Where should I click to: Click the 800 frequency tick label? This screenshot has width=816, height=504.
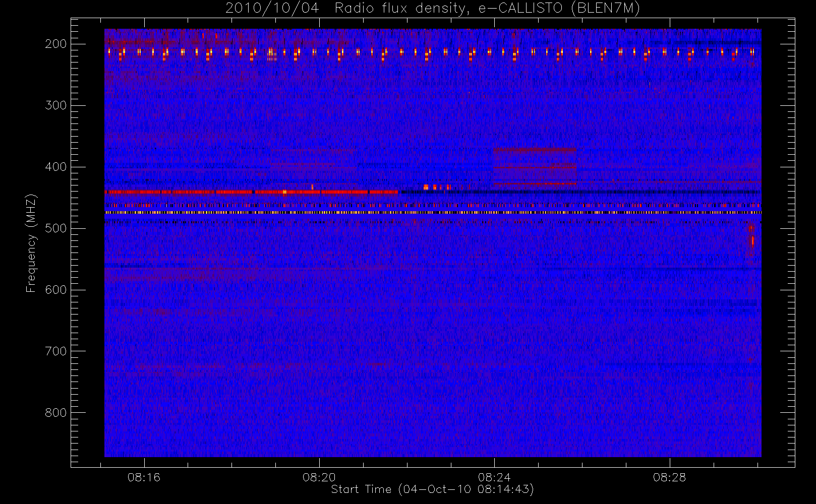click(x=55, y=413)
